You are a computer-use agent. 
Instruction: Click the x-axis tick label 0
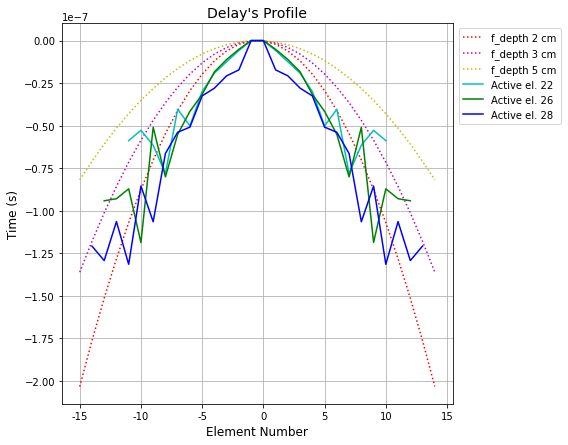(264, 416)
